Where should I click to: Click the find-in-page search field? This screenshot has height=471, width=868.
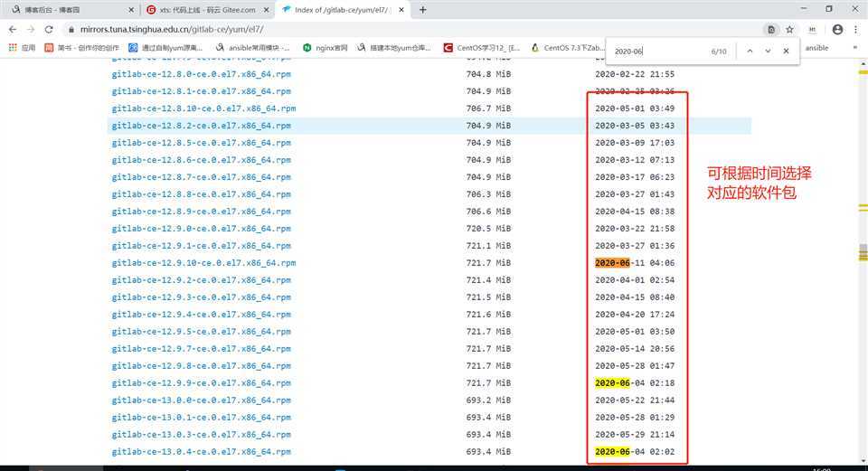(659, 52)
